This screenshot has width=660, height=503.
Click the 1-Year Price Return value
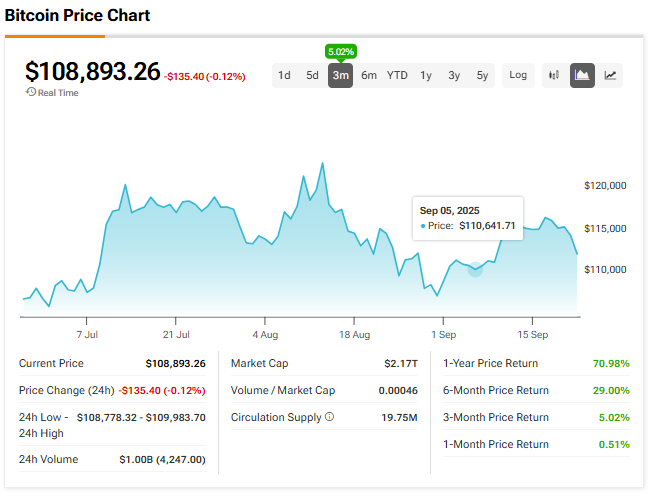610,364
